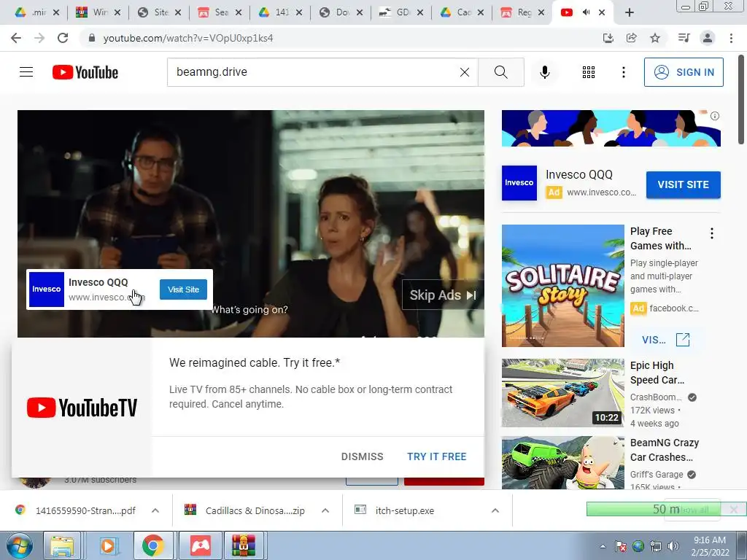Click the magnifier search button
This screenshot has height=560, width=747.
click(500, 72)
